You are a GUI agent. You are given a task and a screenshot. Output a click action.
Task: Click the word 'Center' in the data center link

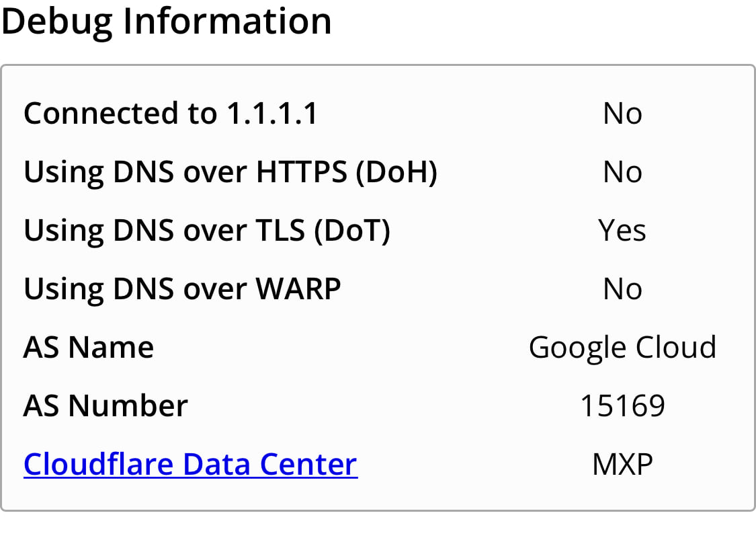[x=308, y=464]
